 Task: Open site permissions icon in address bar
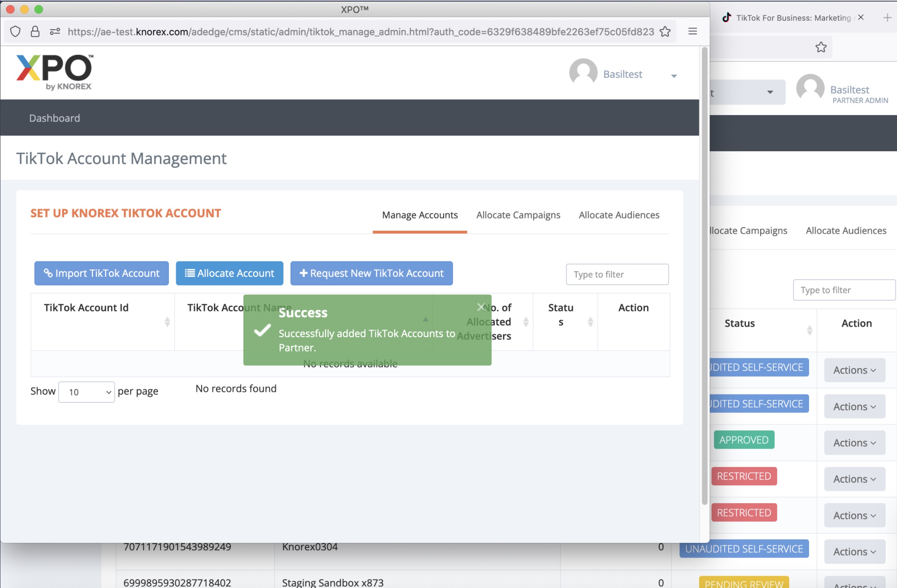pyautogui.click(x=55, y=31)
